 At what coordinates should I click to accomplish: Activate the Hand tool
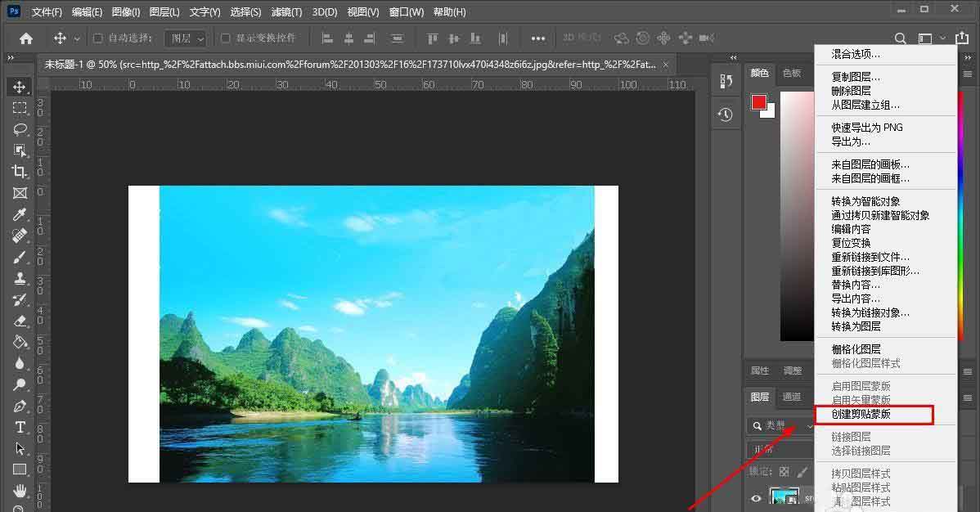[x=20, y=491]
